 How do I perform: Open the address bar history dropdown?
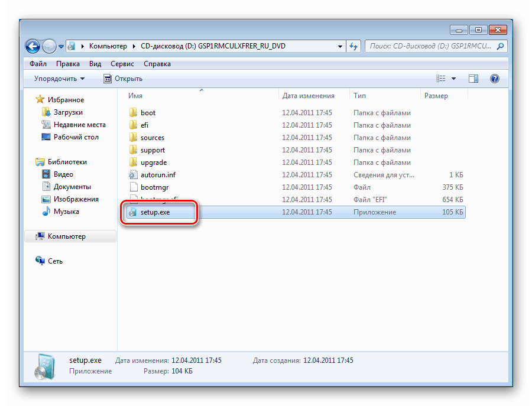340,46
